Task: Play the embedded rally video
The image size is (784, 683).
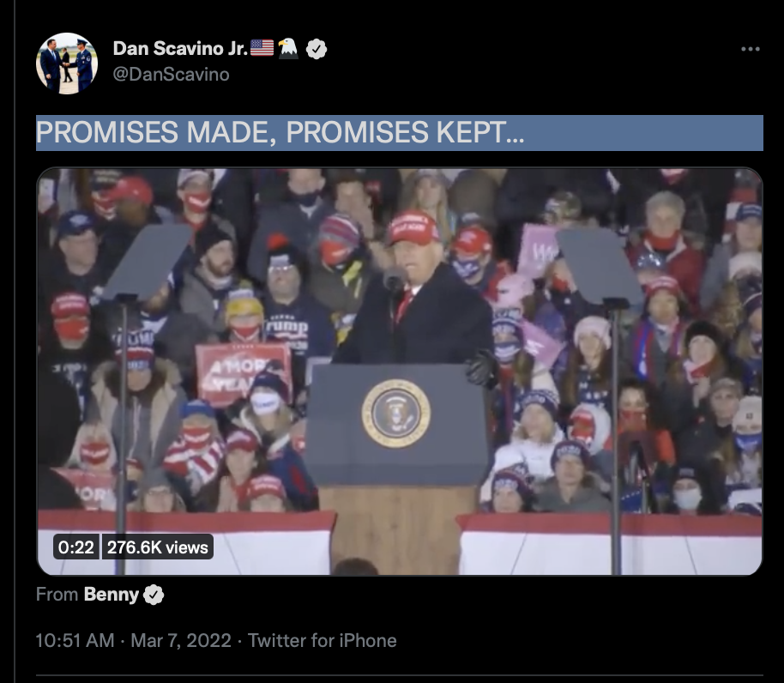Action: pyautogui.click(x=400, y=372)
